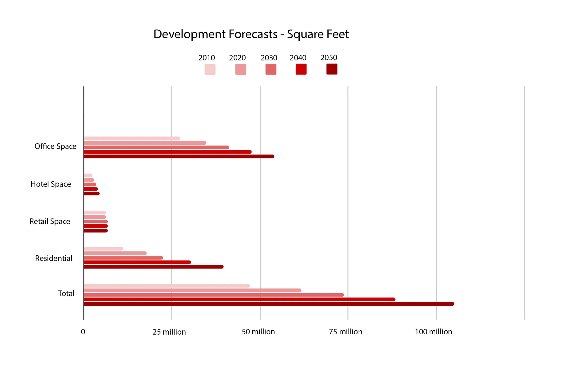
Task: Click the 'Retail Space' category label
Action: click(x=50, y=222)
